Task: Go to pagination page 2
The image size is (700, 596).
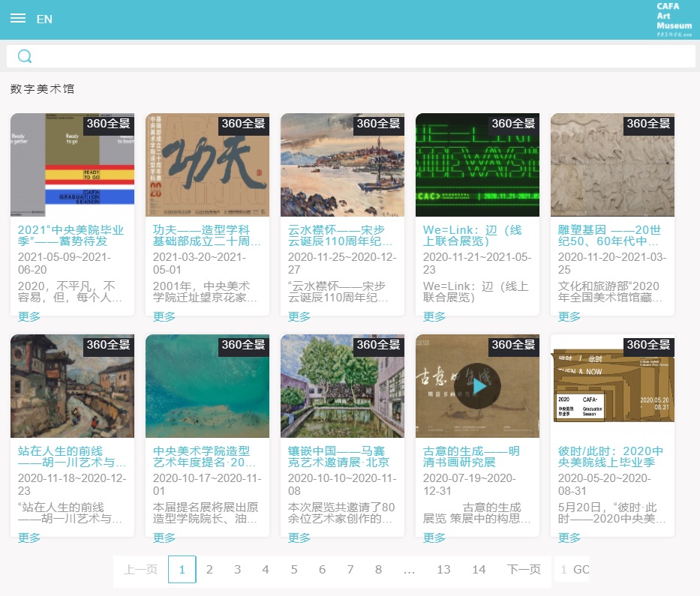Action: click(x=209, y=570)
